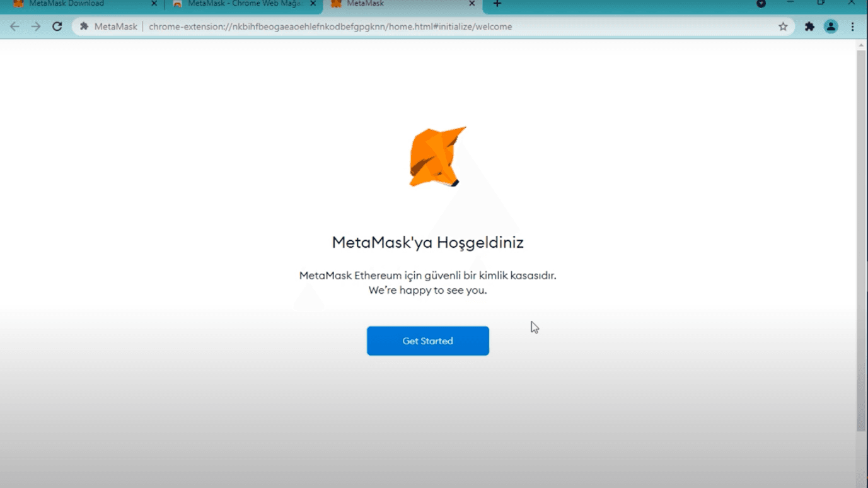Viewport: 868px width, 488px height.
Task: Click the blue Get Started button
Action: tap(427, 340)
